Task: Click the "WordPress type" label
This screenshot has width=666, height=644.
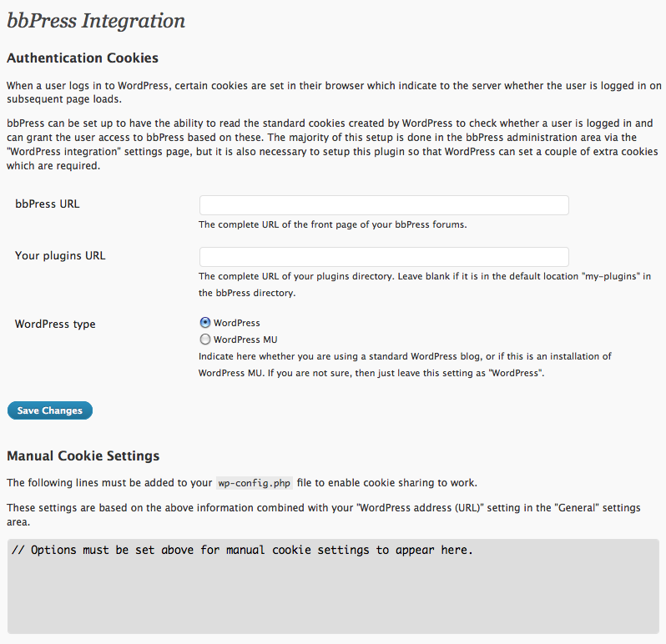Action: click(x=55, y=325)
